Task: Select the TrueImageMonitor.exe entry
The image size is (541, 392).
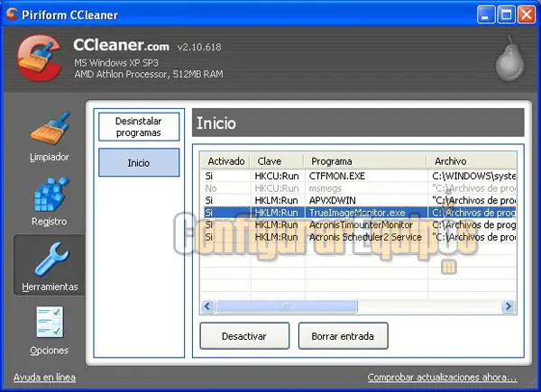Action: (358, 213)
